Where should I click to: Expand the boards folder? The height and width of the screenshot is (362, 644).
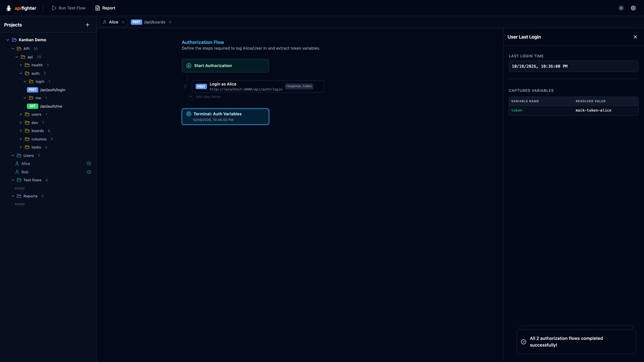pos(21,131)
